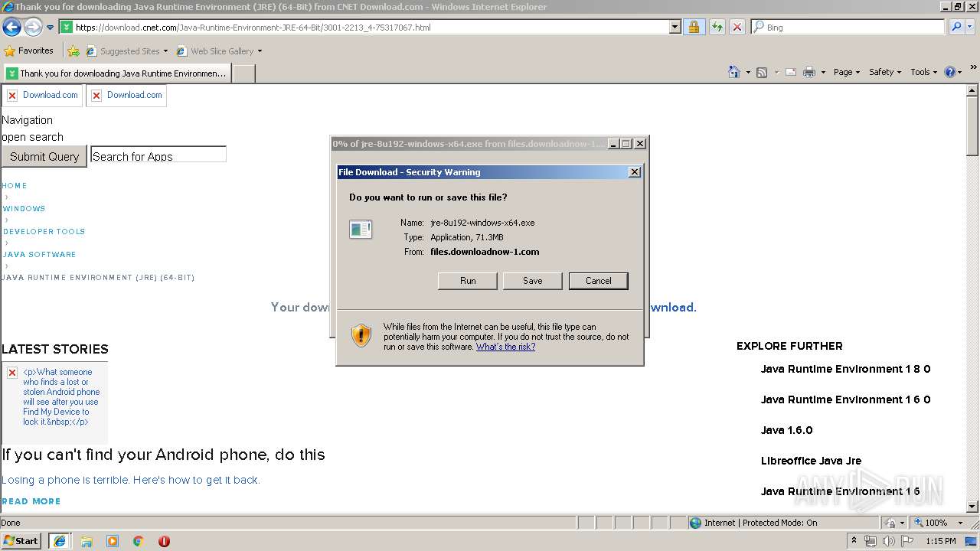Image resolution: width=980 pixels, height=551 pixels.
Task: Open the DEVELOPER TOOLS breadcrumb link
Action: [x=44, y=232]
